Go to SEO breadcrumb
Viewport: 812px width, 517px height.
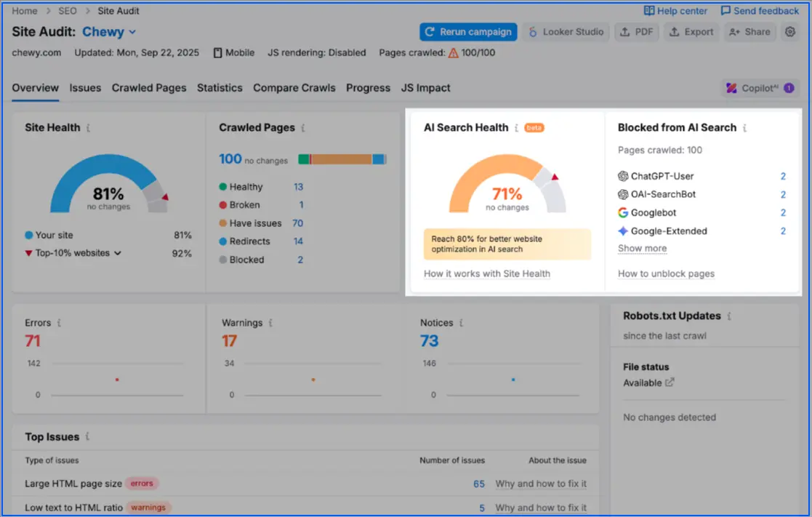68,11
